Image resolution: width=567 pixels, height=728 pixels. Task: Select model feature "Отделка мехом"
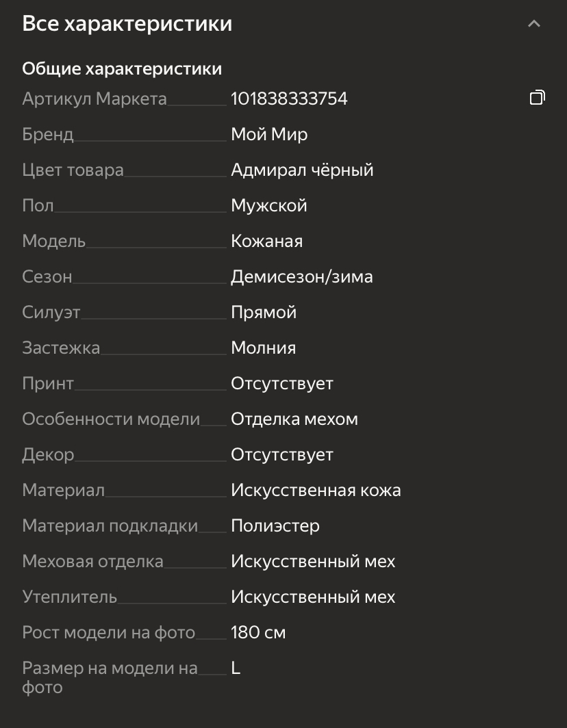point(294,419)
